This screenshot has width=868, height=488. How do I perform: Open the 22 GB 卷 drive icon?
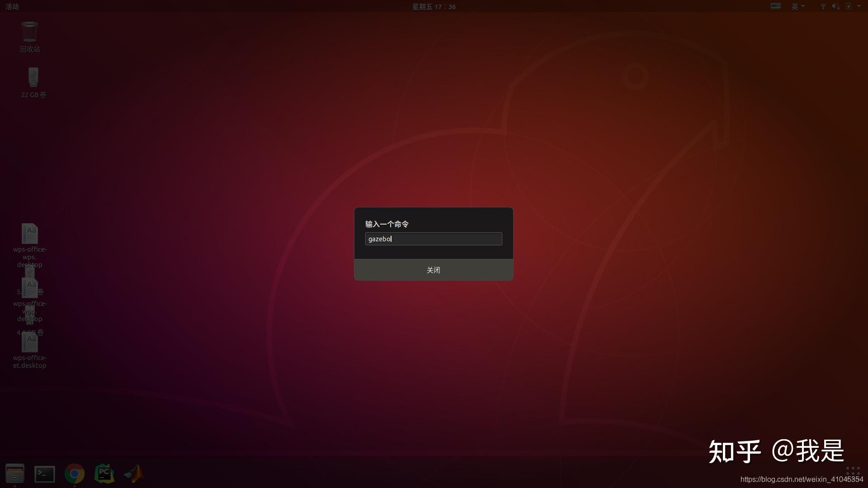tap(33, 78)
